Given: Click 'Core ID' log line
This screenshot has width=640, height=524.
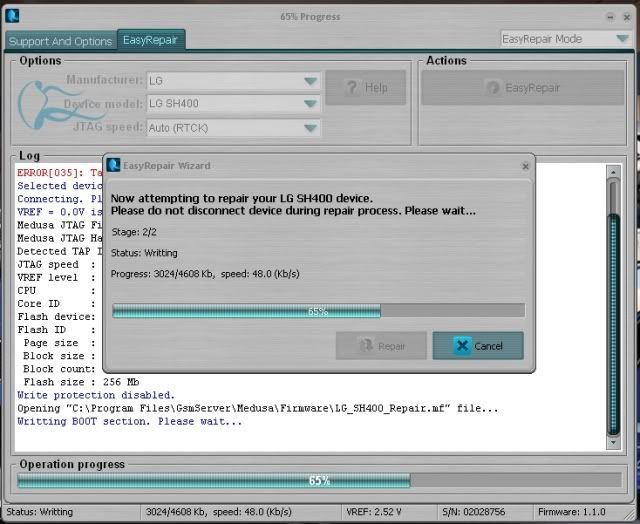Looking at the screenshot, I should point(56,304).
